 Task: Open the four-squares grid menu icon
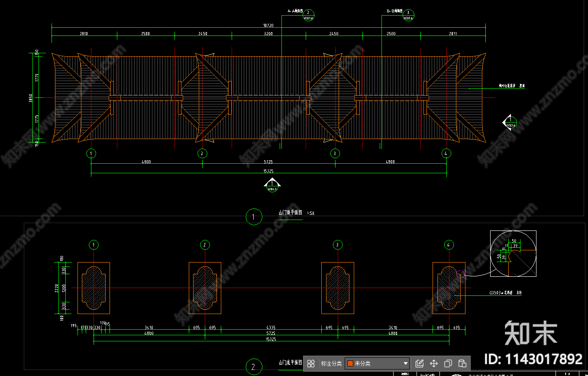pyautogui.click(x=311, y=363)
